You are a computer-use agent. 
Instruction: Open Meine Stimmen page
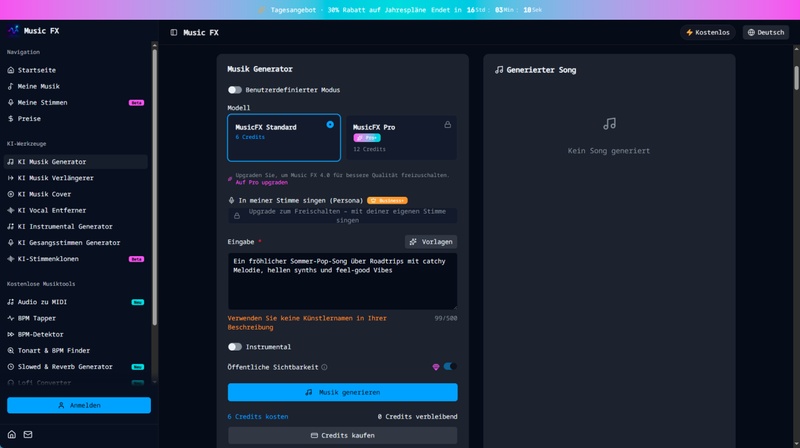point(76,103)
